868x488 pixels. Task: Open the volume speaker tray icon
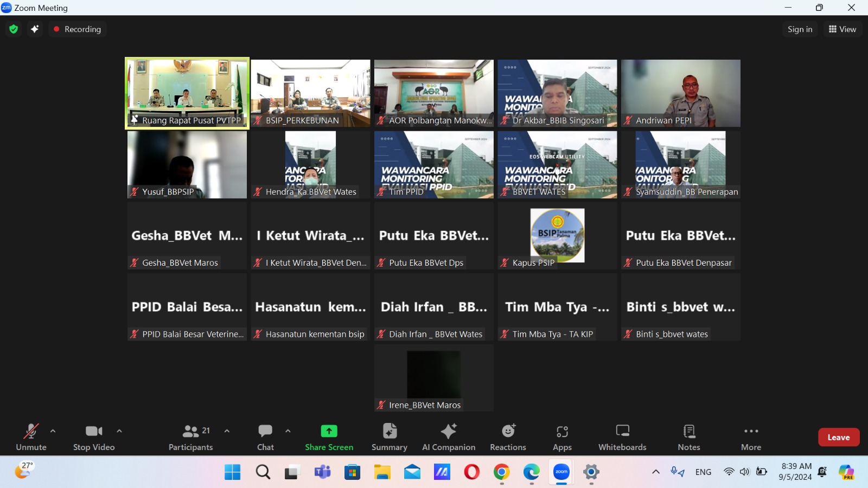point(745,472)
